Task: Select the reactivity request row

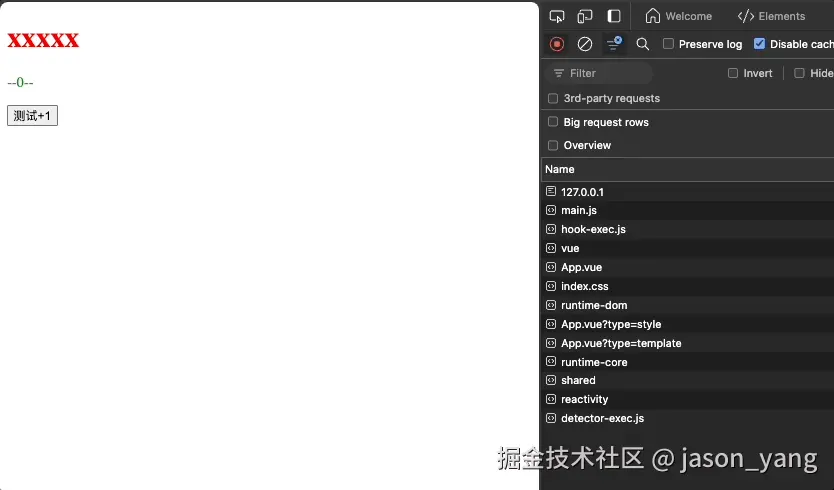Action: tap(688, 400)
